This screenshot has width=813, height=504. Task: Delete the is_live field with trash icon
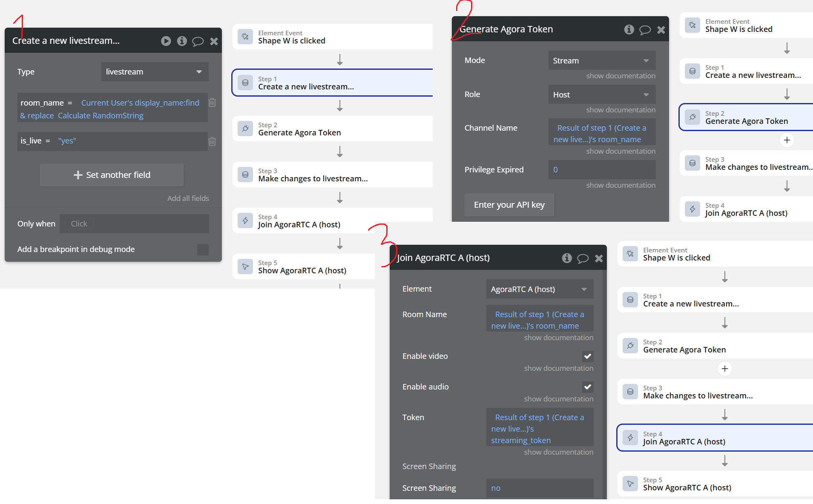(212, 141)
